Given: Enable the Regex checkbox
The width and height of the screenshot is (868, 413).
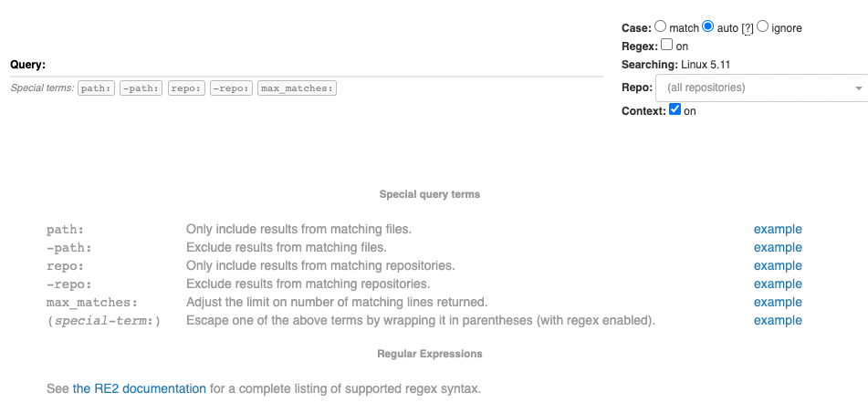Looking at the screenshot, I should (x=667, y=45).
